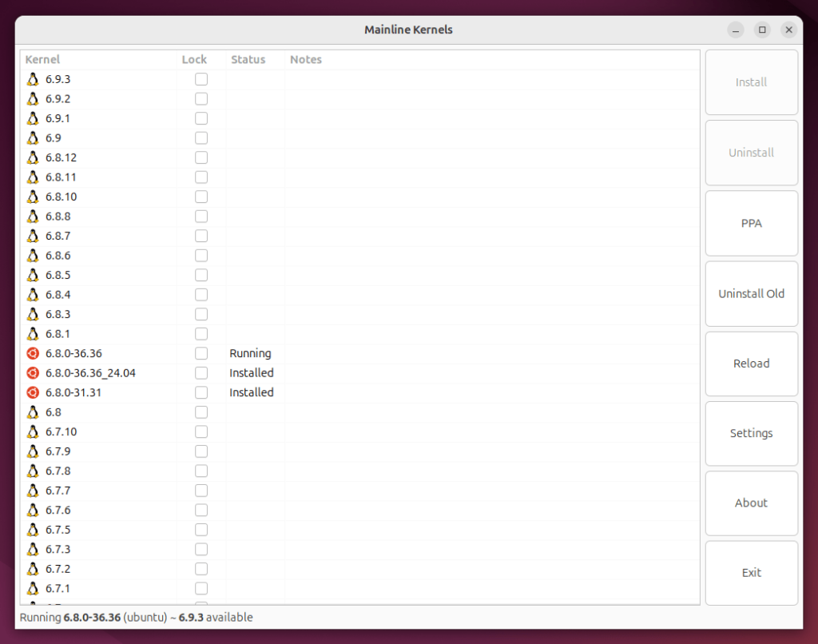Select the Ubuntu icon for 6.8.0-36.36_24.04
The image size is (818, 644).
[33, 372]
